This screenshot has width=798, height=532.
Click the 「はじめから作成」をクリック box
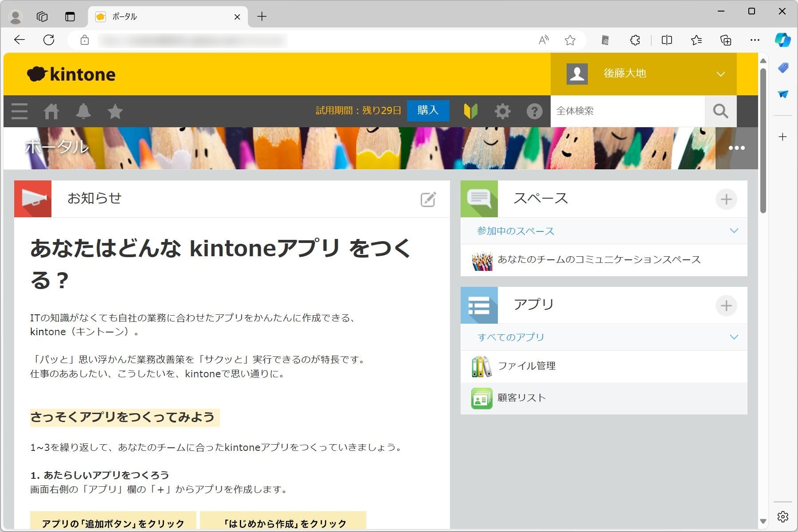coord(283,520)
